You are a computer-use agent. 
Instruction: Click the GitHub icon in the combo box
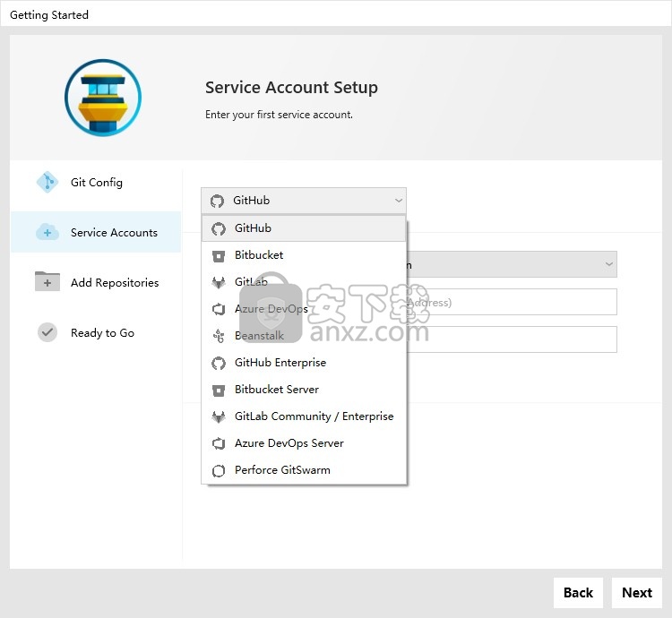217,201
